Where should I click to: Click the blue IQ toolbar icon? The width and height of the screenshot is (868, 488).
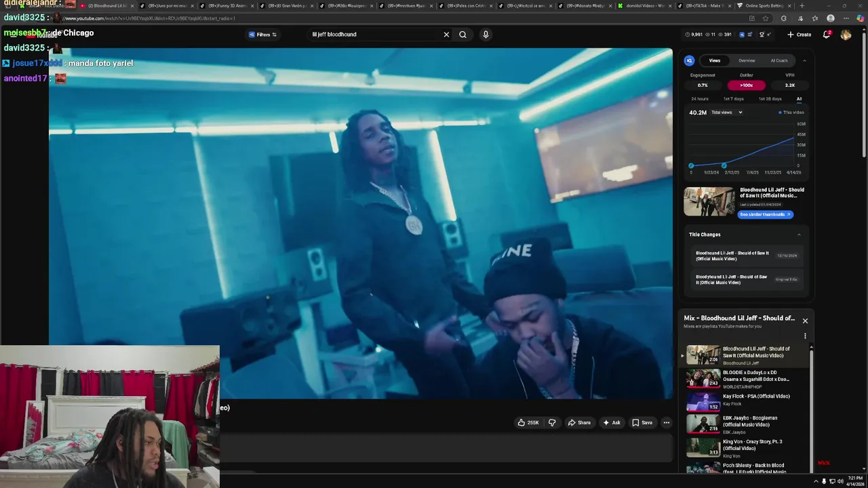tap(742, 35)
